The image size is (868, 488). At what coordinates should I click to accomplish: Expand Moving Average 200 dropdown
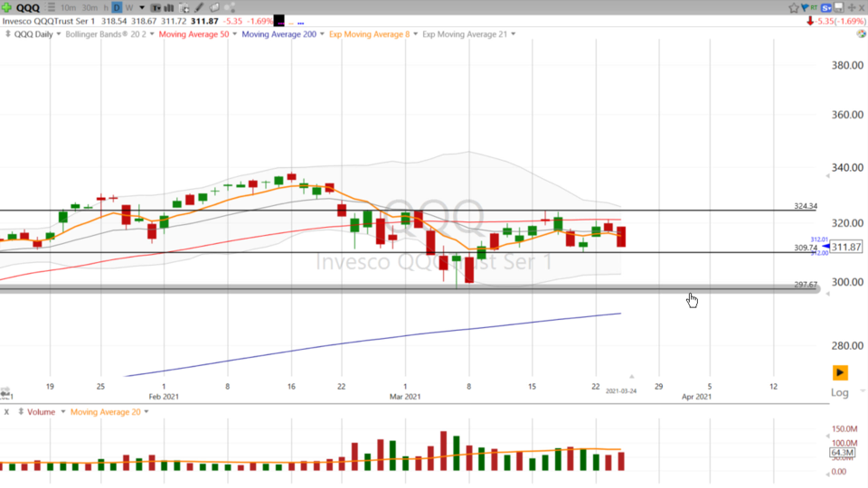tap(322, 33)
